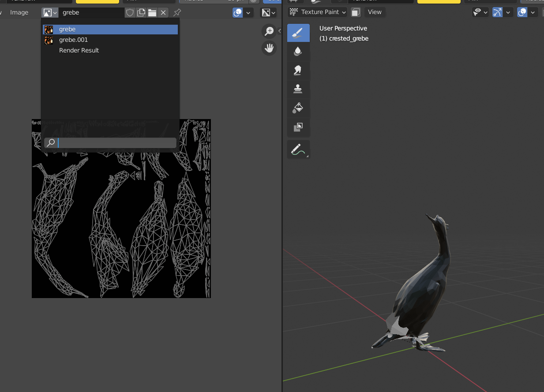The height and width of the screenshot is (392, 544).
Task: Select the Annotate tool
Action: point(299,149)
